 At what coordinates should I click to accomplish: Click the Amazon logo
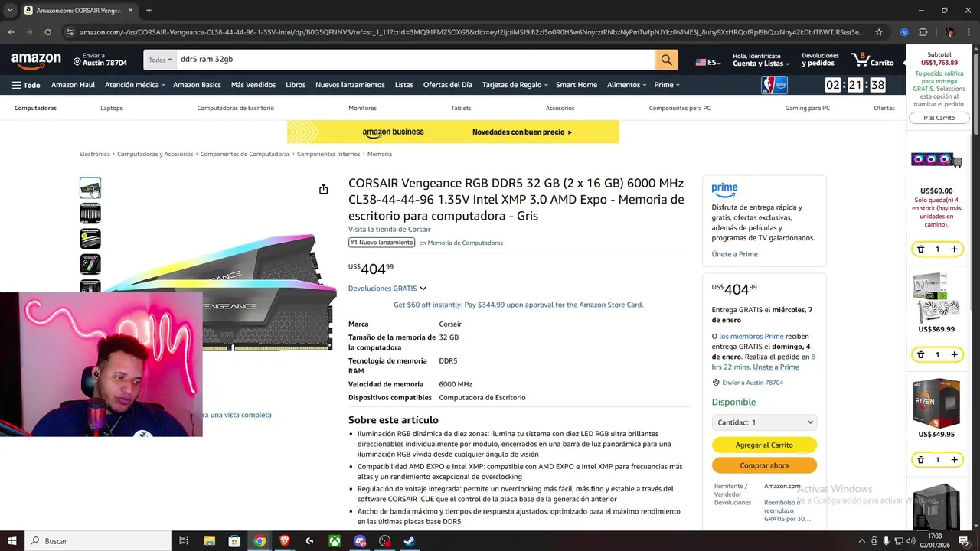pos(36,60)
